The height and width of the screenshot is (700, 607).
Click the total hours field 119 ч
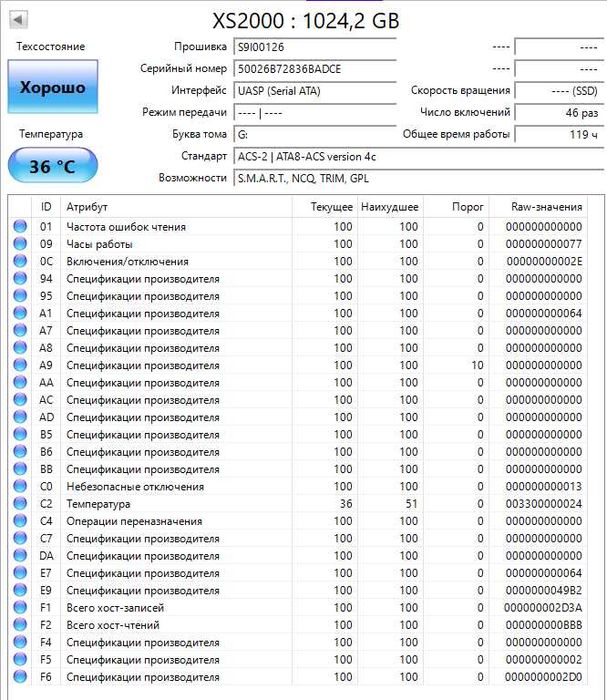(x=559, y=134)
